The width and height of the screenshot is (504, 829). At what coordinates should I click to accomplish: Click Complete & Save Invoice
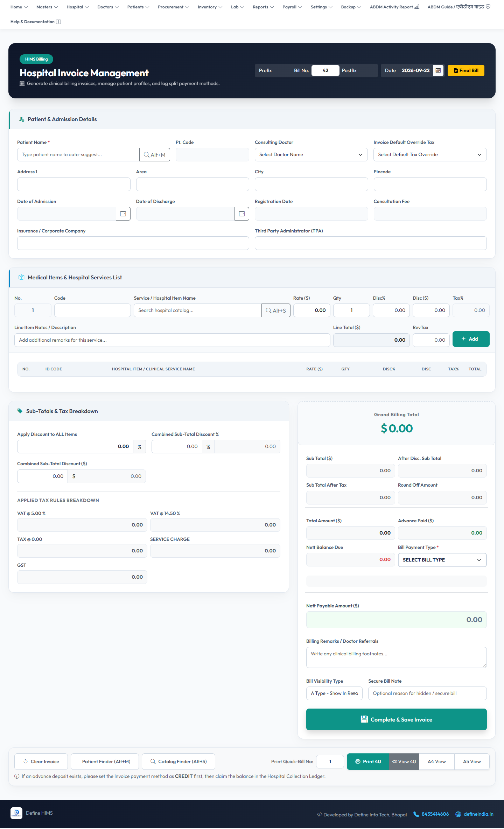[396, 719]
